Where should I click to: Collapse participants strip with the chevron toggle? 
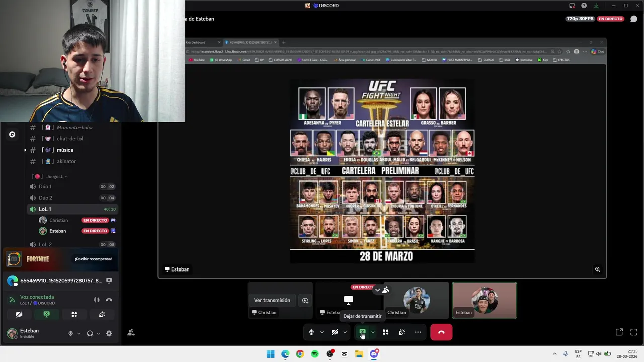click(x=377, y=290)
